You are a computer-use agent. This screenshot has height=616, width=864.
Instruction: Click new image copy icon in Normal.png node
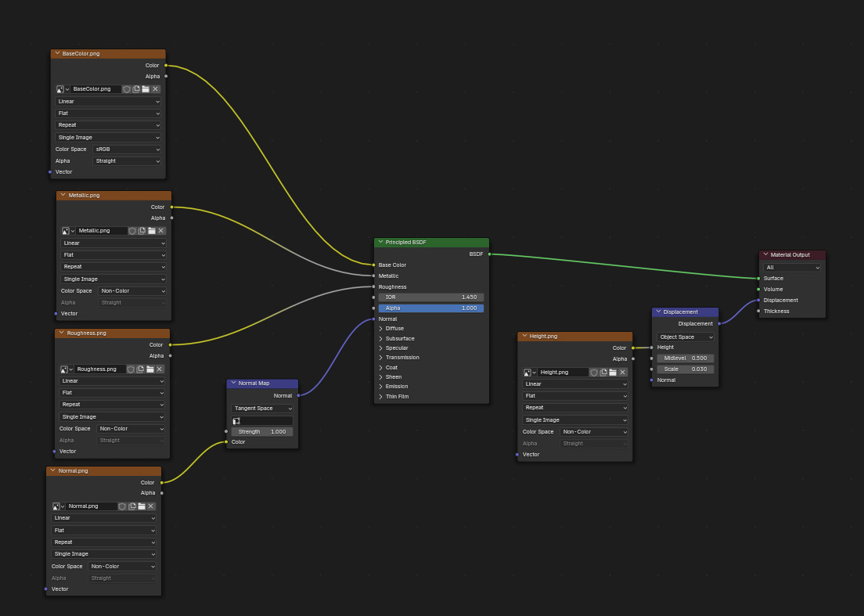[x=131, y=506]
